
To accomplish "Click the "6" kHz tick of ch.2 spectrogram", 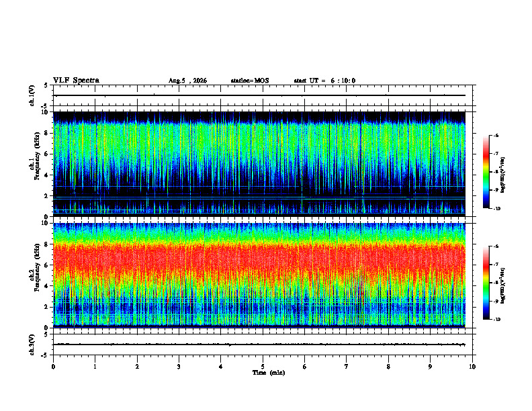I will [46, 265].
